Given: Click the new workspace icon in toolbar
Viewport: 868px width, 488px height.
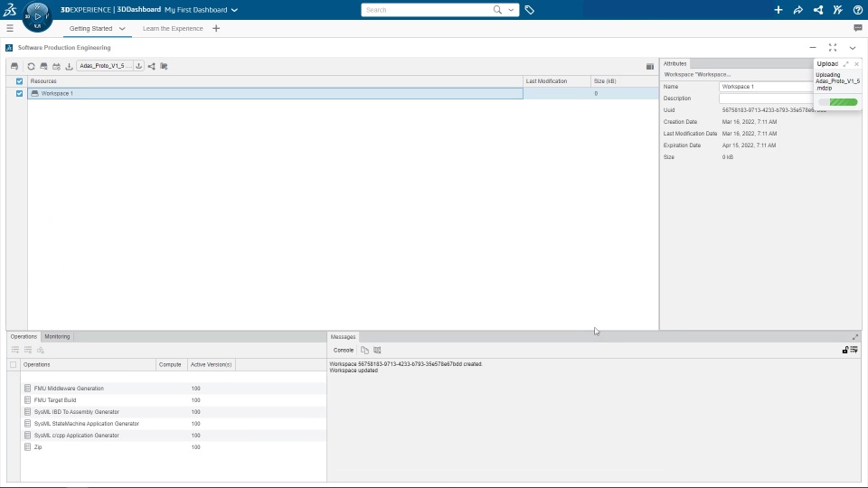Looking at the screenshot, I should click(x=14, y=66).
